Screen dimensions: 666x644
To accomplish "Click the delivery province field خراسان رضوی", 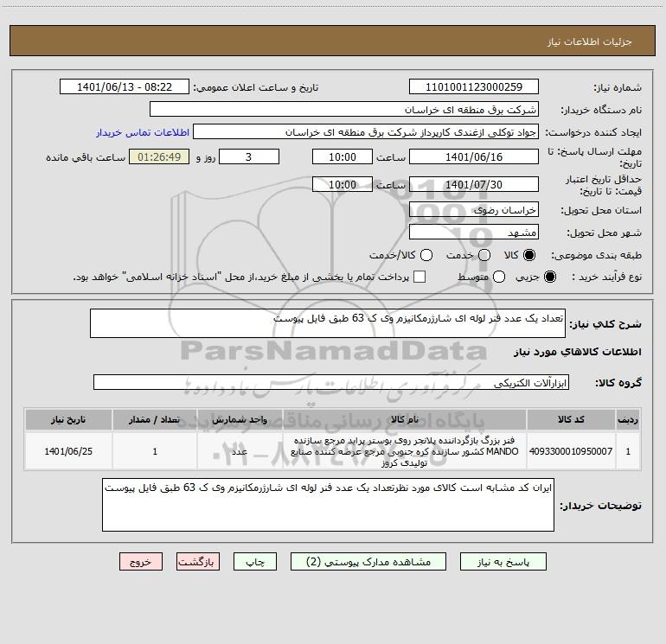I will (x=474, y=209).
